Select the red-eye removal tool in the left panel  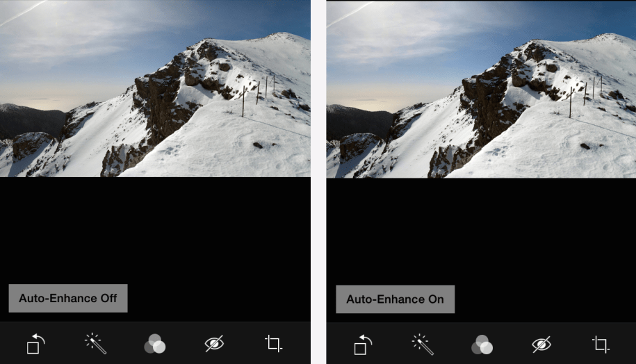[214, 343]
